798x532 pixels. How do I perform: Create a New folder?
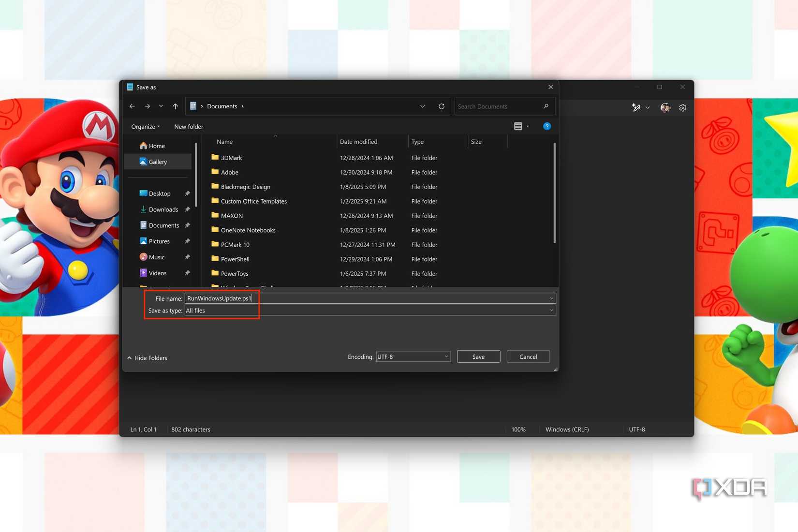click(x=189, y=127)
